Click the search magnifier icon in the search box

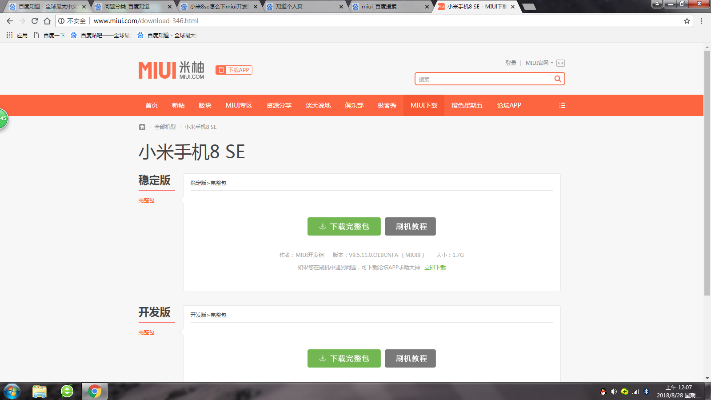point(558,79)
